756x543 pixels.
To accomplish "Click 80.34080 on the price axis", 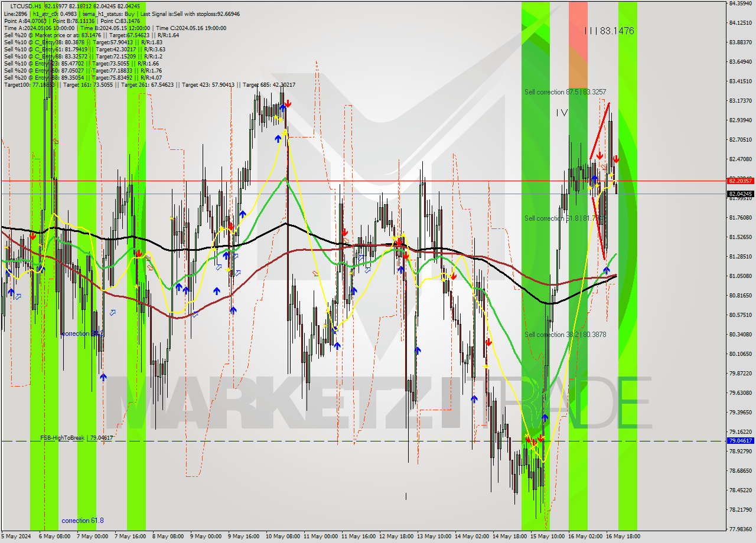I will pos(741,335).
